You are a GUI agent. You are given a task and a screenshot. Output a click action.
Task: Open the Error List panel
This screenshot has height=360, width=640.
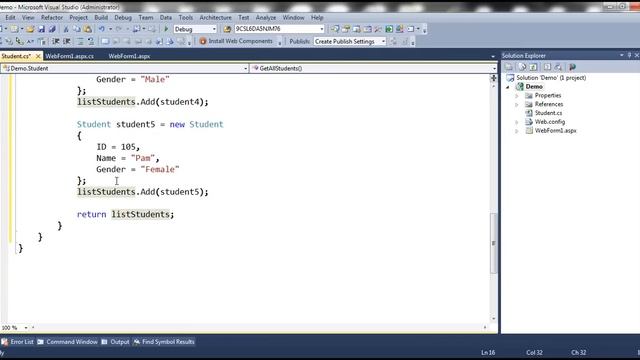(x=18, y=342)
